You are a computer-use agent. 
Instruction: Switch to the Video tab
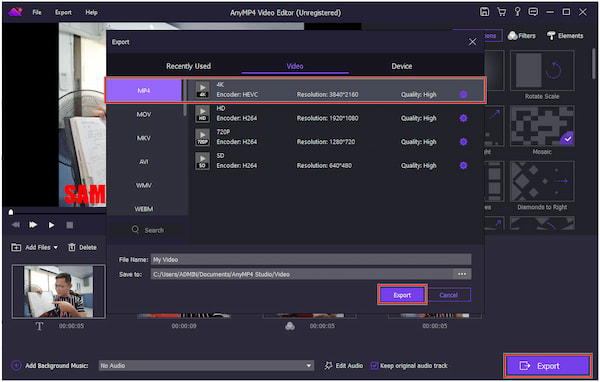point(295,66)
